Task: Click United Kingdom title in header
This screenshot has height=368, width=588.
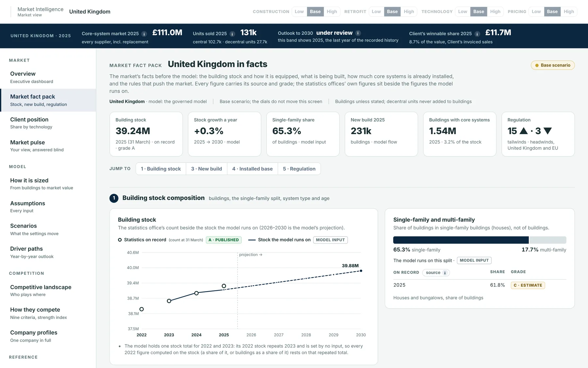Action: click(x=90, y=12)
